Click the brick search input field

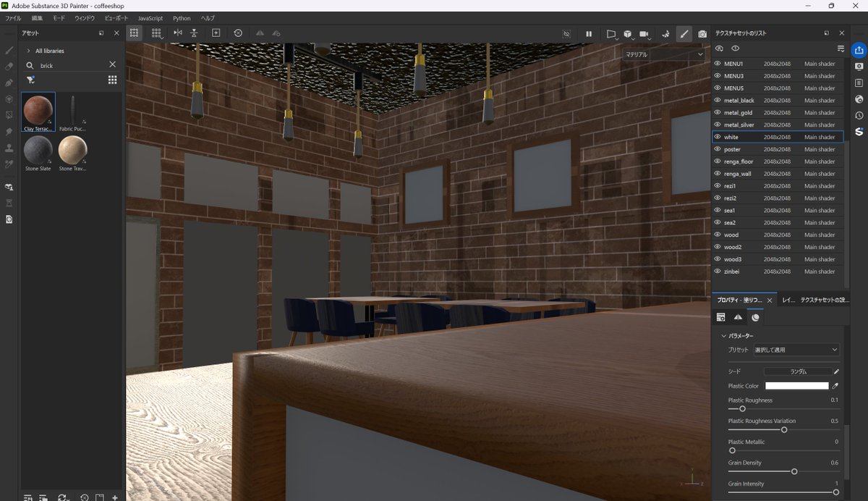tap(71, 65)
